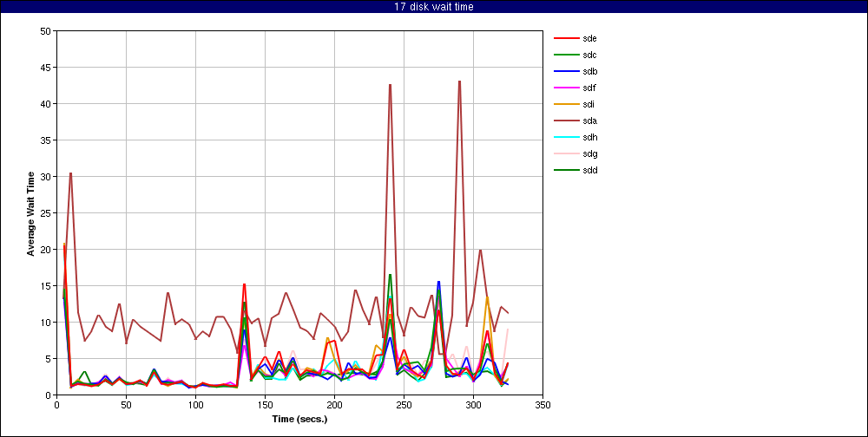Click the orange sdi legend color line

[x=565, y=104]
